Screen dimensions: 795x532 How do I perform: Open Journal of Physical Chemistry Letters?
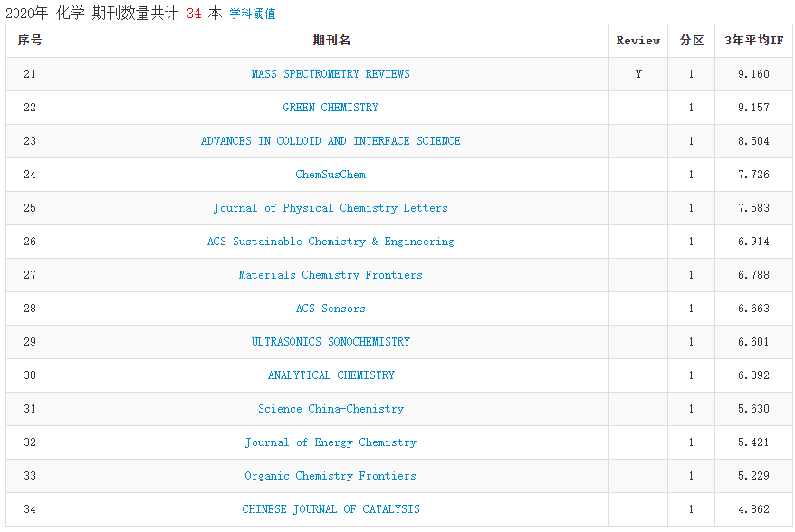coord(330,208)
